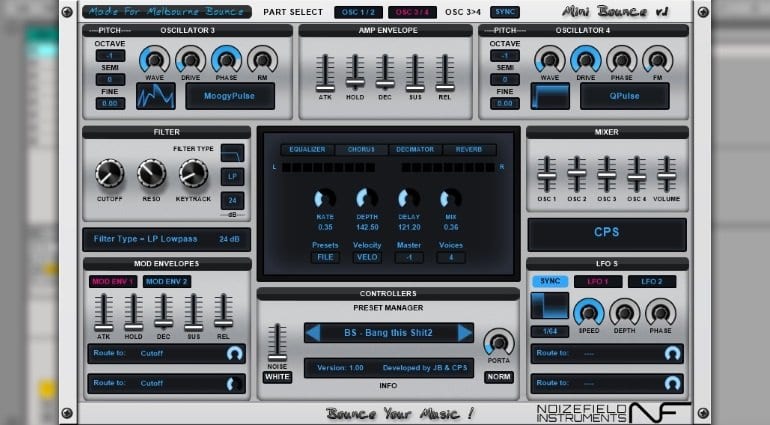Click the chorus DELAY knob
Screen dimensions: 770x425
click(x=409, y=199)
